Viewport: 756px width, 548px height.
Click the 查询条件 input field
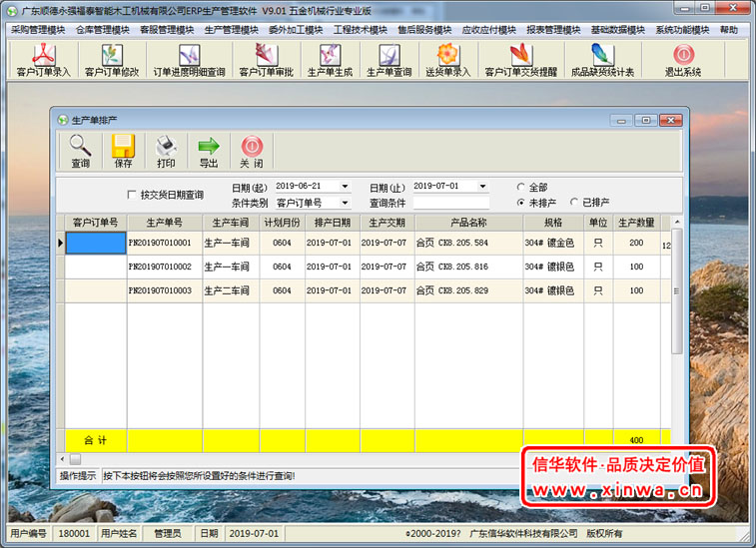[x=451, y=203]
